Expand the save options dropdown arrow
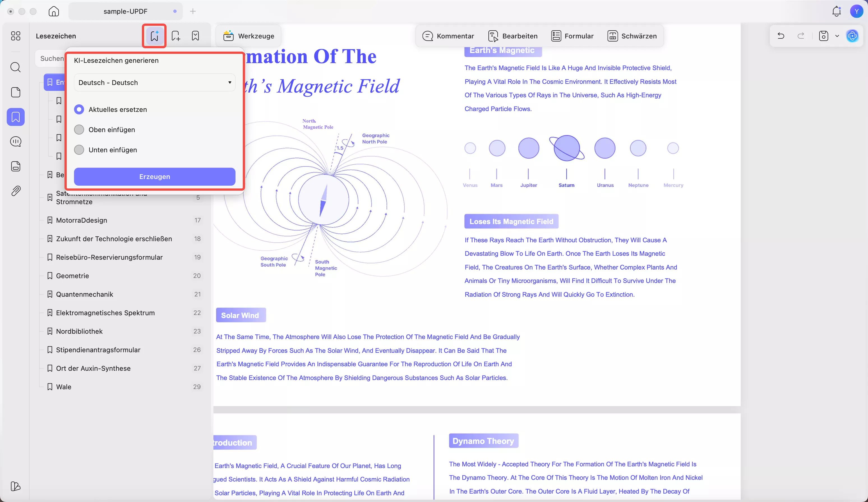This screenshot has height=502, width=868. tap(837, 36)
